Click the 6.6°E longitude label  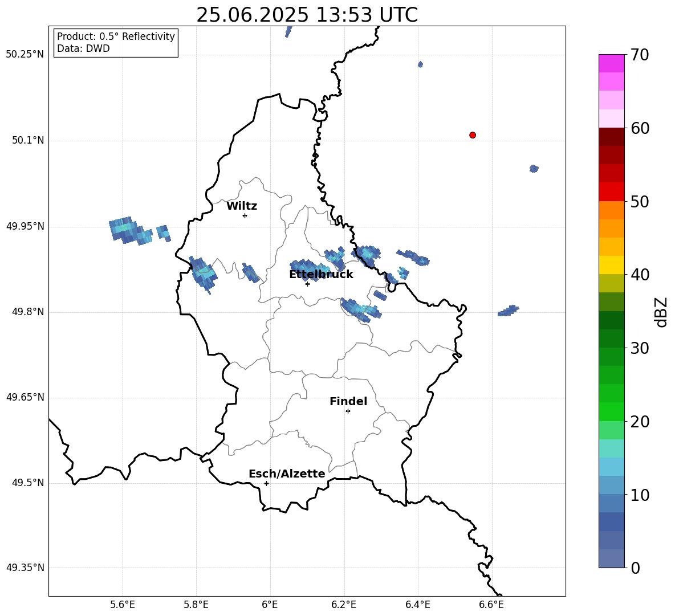[491, 605]
